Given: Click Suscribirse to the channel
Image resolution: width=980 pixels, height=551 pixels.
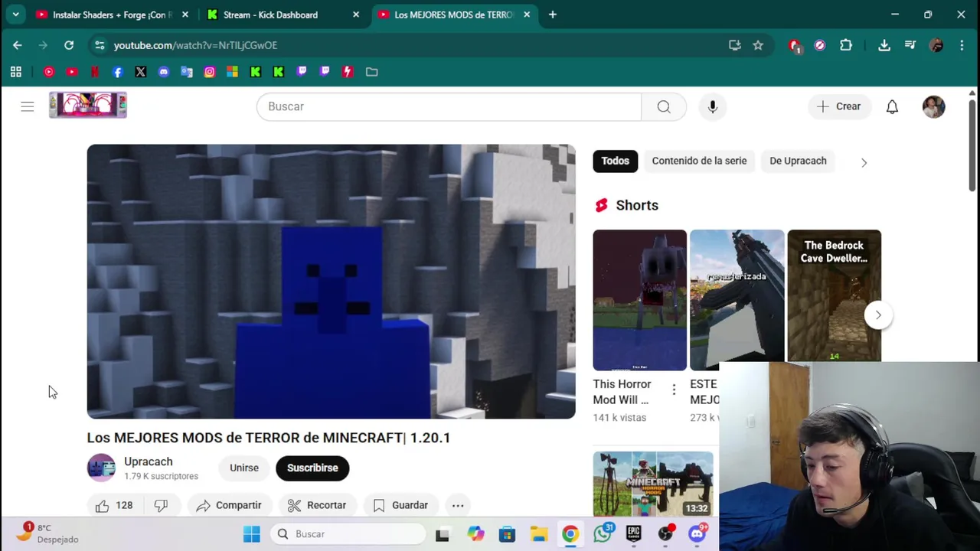Looking at the screenshot, I should tap(312, 468).
